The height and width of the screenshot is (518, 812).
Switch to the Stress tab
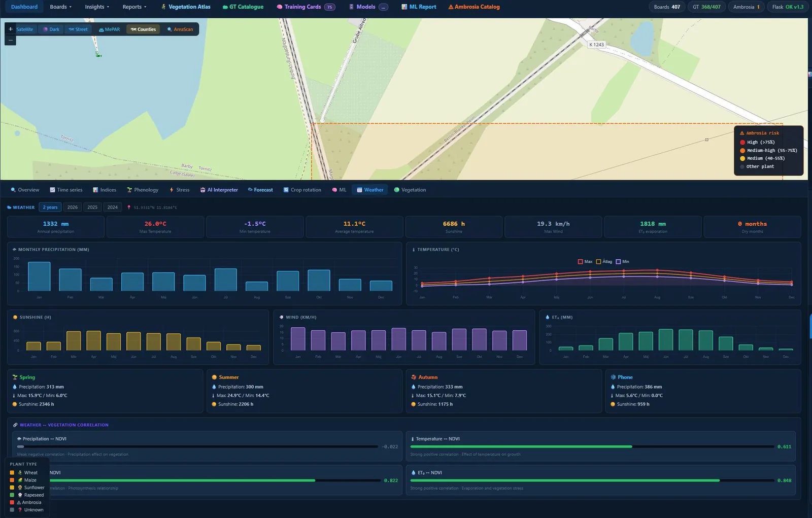click(180, 190)
